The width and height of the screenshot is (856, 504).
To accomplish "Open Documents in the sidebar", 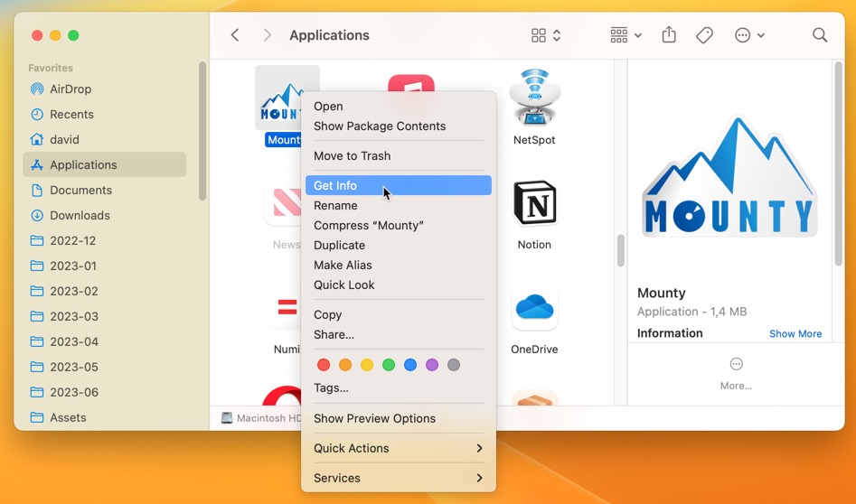I will pos(104,190).
